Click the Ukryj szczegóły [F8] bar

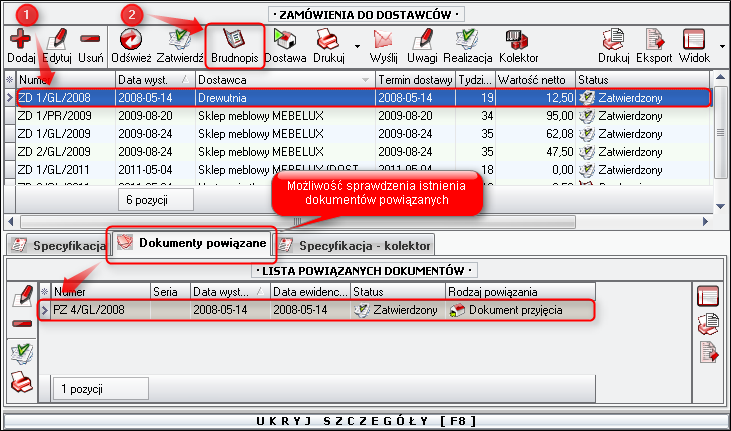[365, 420]
